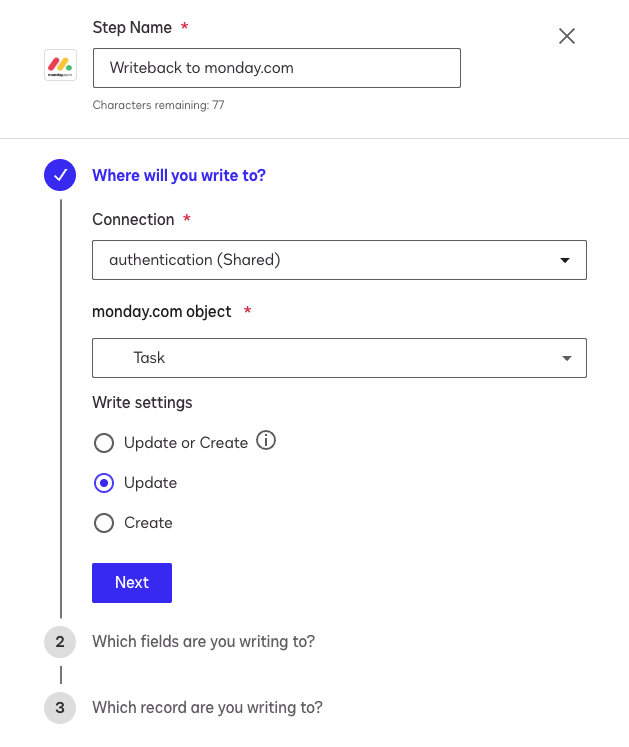Close the writeback step panel

pyautogui.click(x=567, y=37)
